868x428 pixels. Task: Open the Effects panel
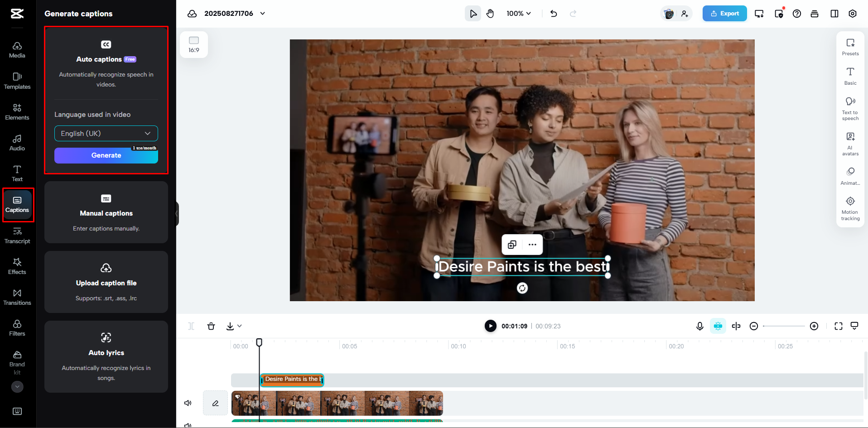pos(17,266)
